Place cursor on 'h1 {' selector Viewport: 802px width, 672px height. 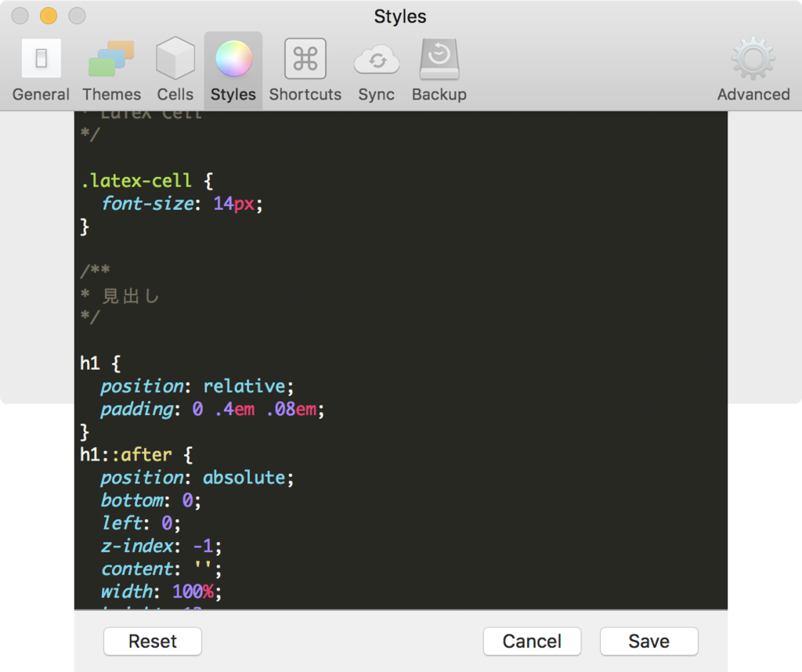click(100, 363)
